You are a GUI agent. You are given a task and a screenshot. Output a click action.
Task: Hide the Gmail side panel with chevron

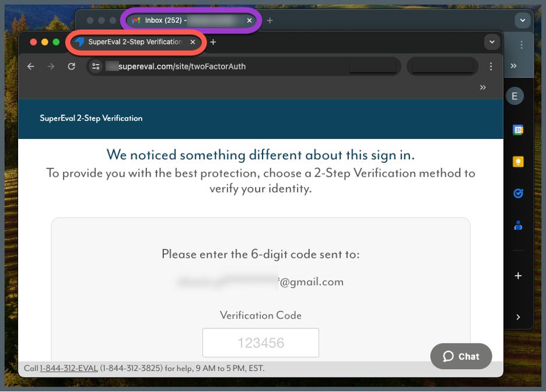(518, 317)
